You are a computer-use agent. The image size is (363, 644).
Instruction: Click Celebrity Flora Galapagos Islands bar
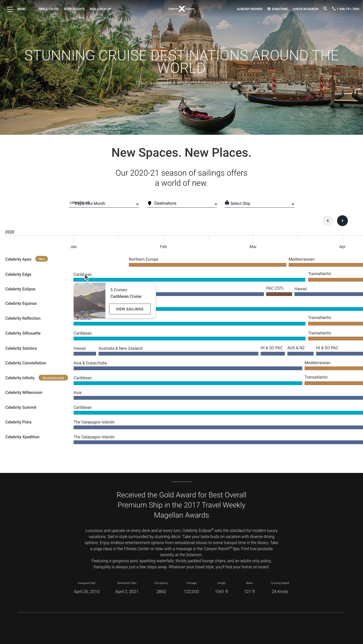pyautogui.click(x=218, y=427)
